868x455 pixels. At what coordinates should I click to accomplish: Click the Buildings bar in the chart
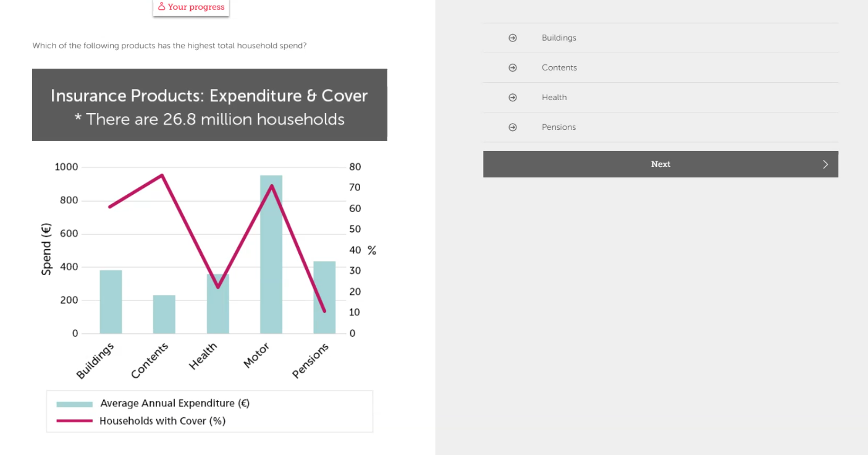[x=111, y=302]
